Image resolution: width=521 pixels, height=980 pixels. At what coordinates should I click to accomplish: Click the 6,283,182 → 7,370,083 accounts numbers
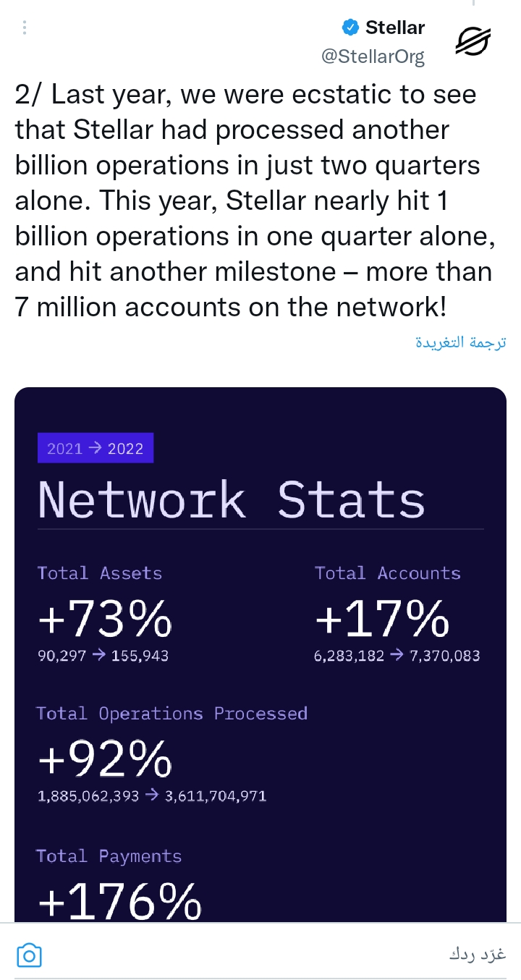click(397, 656)
